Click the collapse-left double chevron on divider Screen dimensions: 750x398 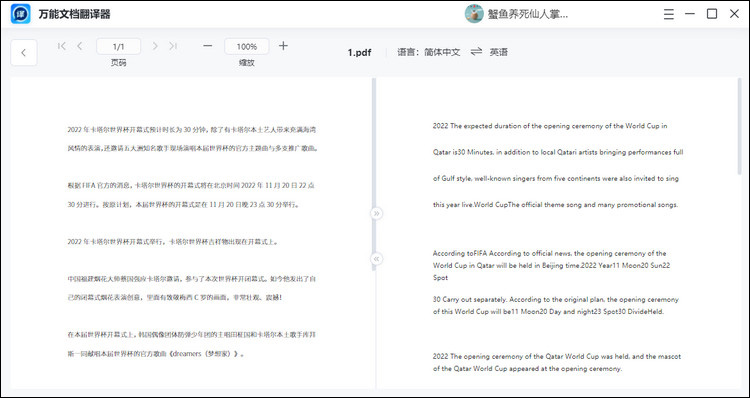(x=376, y=259)
